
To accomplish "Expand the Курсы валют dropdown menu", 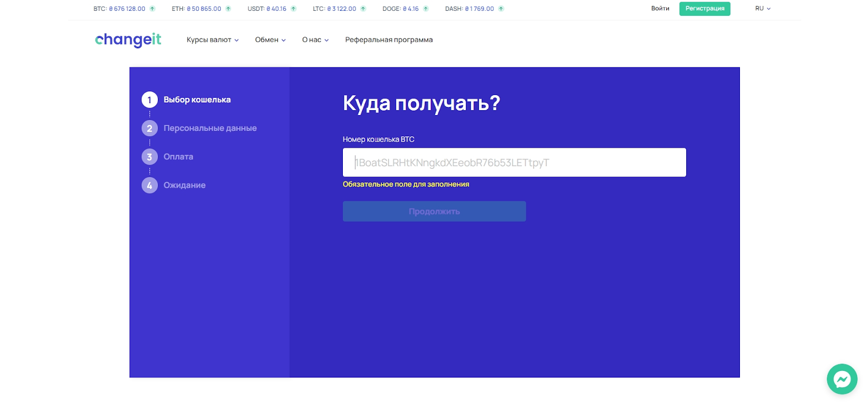I will coord(213,40).
